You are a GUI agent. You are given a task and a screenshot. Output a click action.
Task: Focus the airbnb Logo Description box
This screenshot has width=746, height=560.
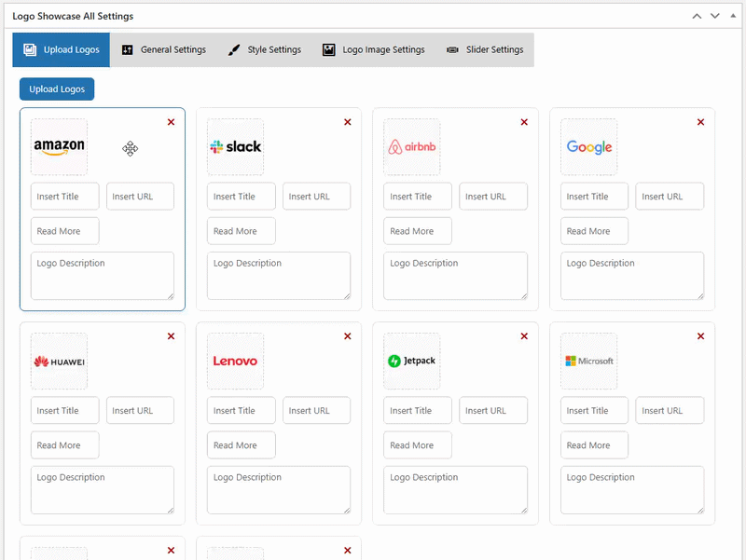point(455,276)
